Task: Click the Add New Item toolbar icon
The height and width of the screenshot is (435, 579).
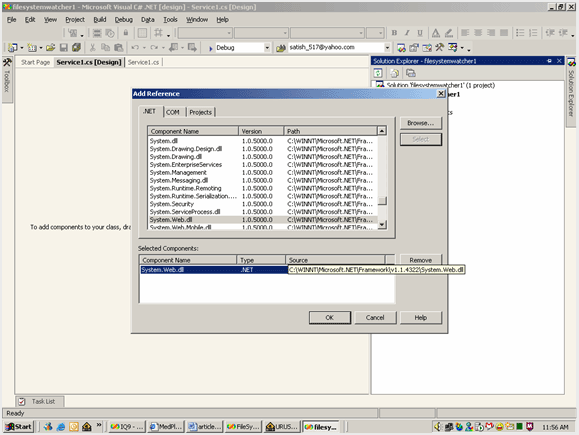Action: 32,47
